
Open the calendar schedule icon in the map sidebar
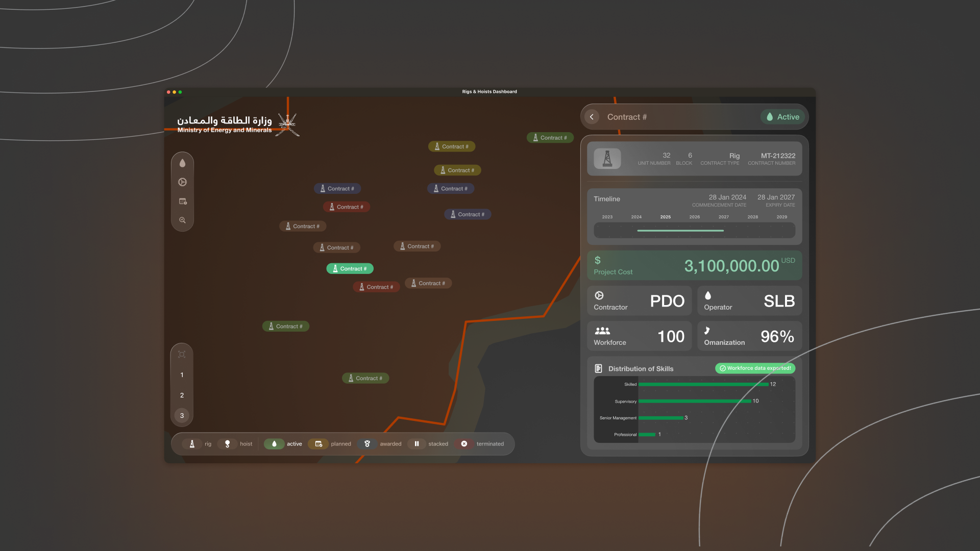[x=183, y=202]
